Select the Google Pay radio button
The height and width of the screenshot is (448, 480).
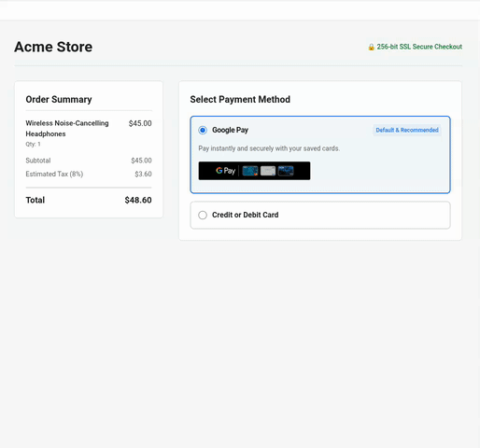[203, 130]
